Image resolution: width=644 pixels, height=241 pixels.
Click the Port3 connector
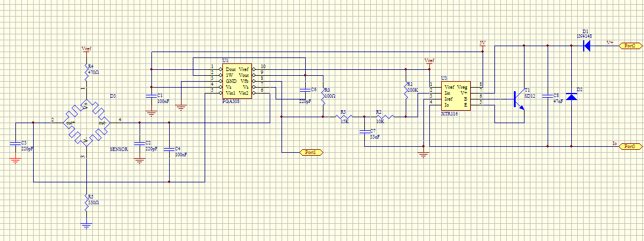point(630,146)
